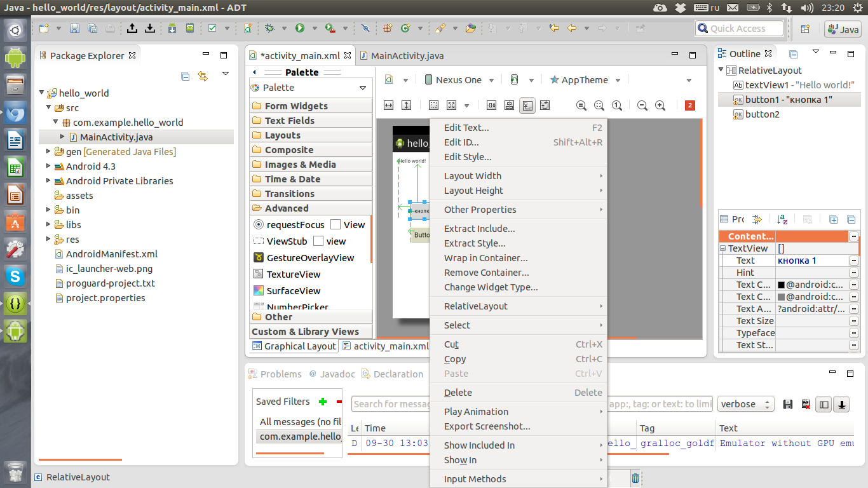The image size is (868, 488).
Task: Toggle the saved filters view display button
Action: pos(824,404)
